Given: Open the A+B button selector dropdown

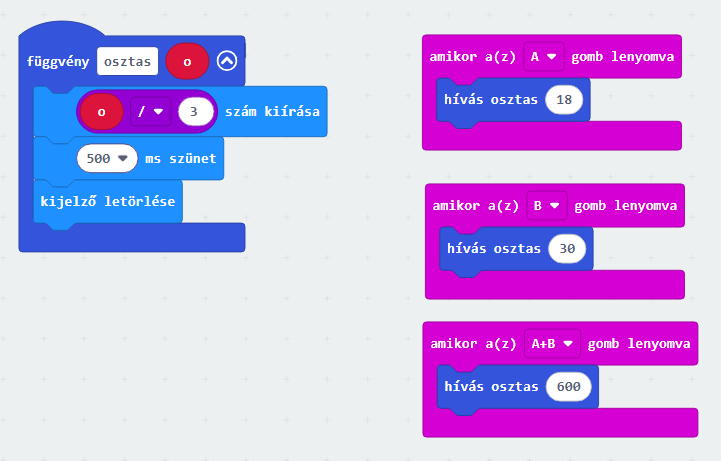Looking at the screenshot, I should [x=553, y=343].
